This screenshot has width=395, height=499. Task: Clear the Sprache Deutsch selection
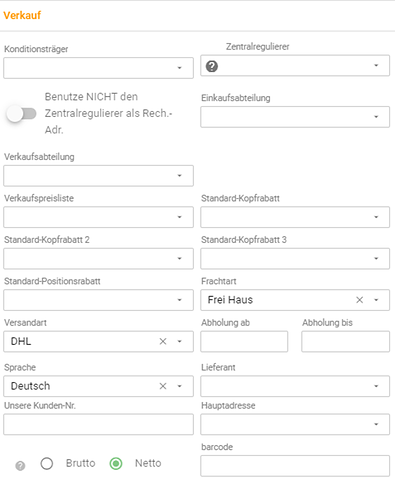163,386
